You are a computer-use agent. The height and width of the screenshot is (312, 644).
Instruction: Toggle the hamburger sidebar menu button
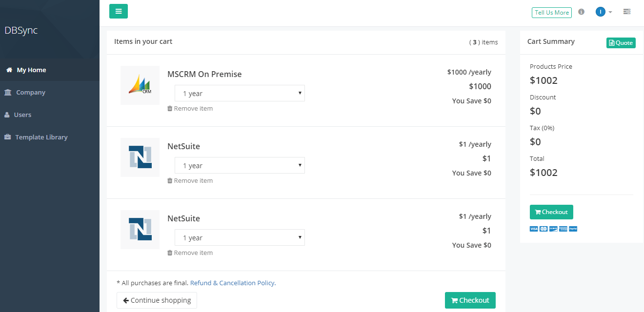pyautogui.click(x=119, y=11)
